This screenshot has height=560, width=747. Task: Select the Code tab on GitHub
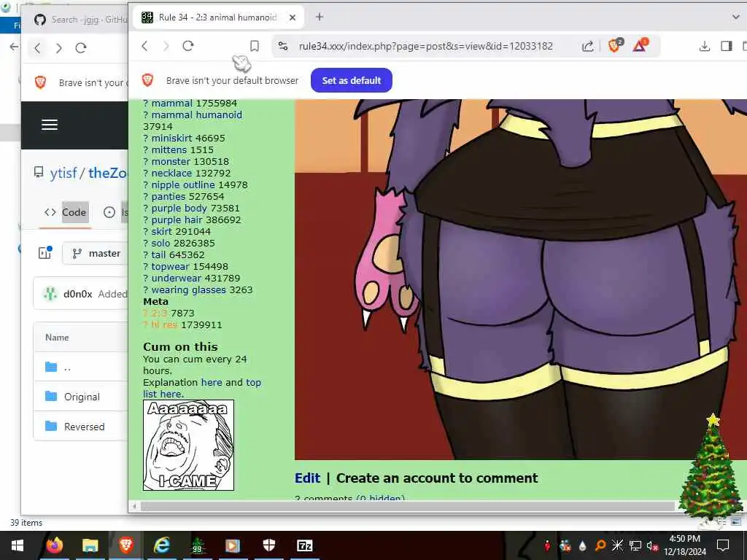point(66,212)
